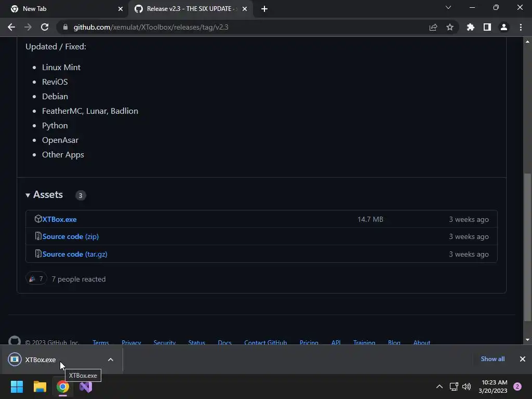
Task: Open the Pricing footer link
Action: click(x=309, y=342)
